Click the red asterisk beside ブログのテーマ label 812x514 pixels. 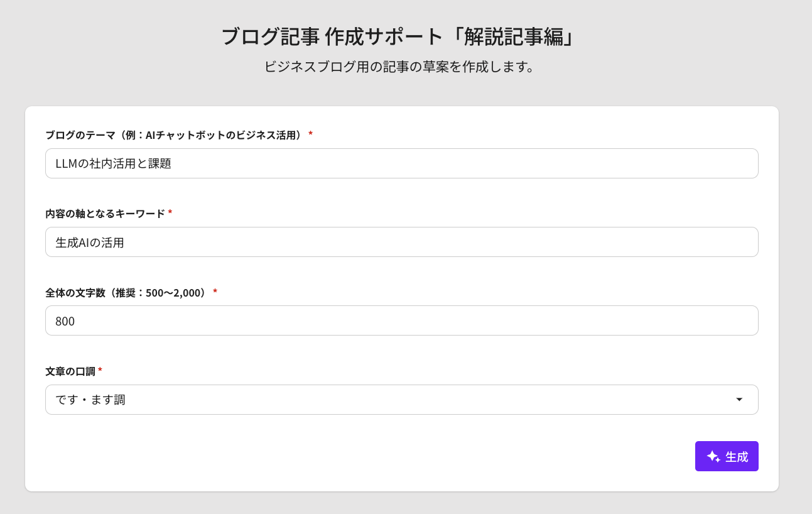pyautogui.click(x=310, y=134)
